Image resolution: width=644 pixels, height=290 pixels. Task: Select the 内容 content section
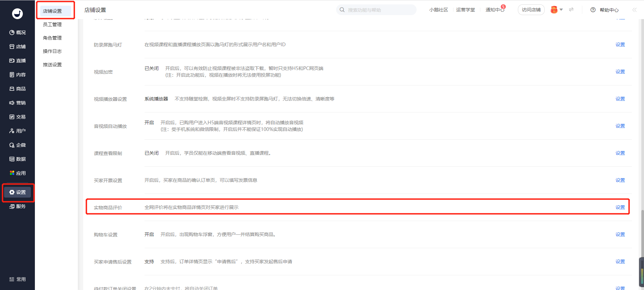pyautogui.click(x=17, y=75)
